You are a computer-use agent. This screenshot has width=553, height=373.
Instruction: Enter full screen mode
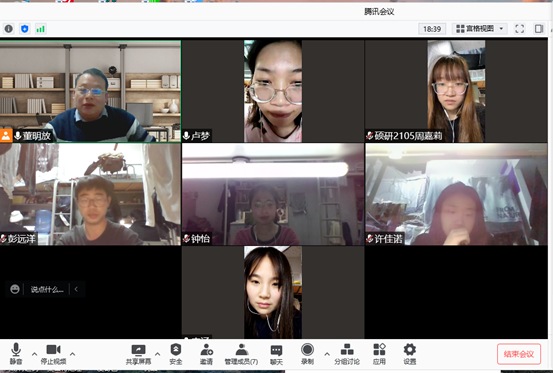pyautogui.click(x=519, y=29)
